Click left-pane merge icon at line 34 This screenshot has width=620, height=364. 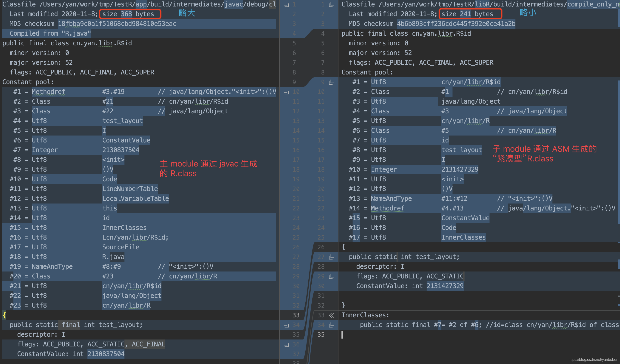286,325
